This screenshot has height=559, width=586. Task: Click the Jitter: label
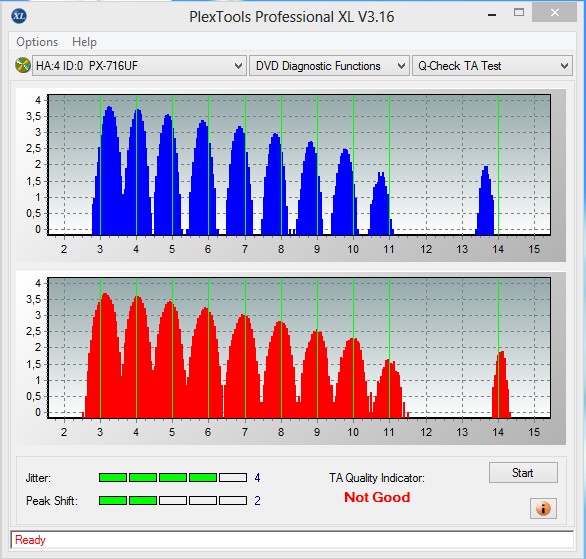click(x=38, y=478)
